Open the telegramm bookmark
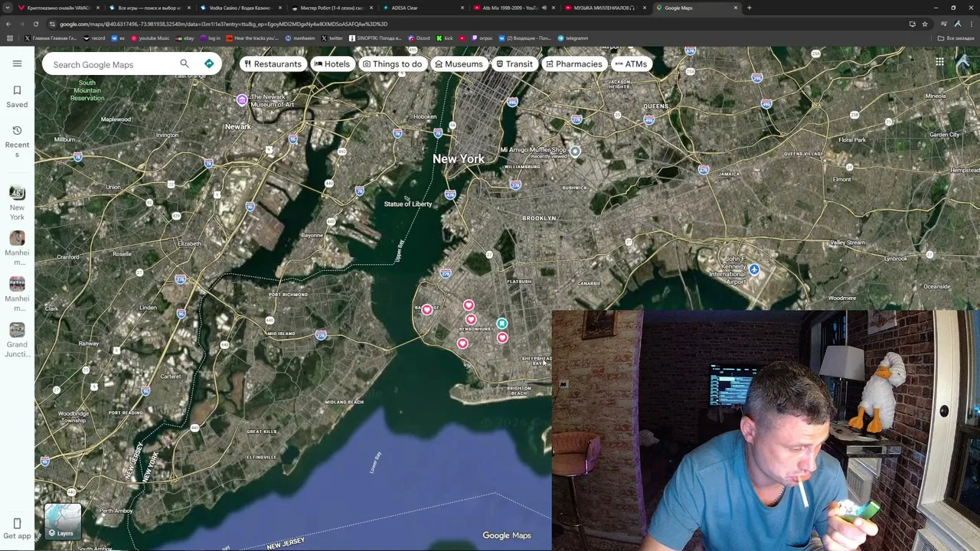Viewport: 980px width, 551px height. [x=573, y=37]
